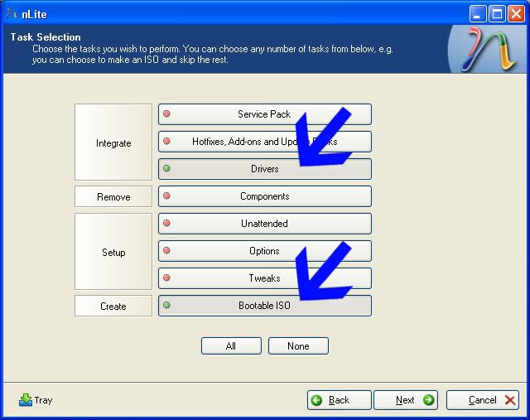
Task: Enable Hotfixes, Add-ons and Update Packs
Action: [264, 142]
